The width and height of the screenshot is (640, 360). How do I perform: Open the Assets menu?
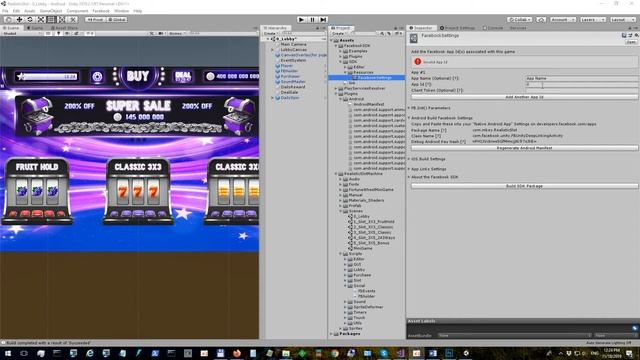(30, 11)
